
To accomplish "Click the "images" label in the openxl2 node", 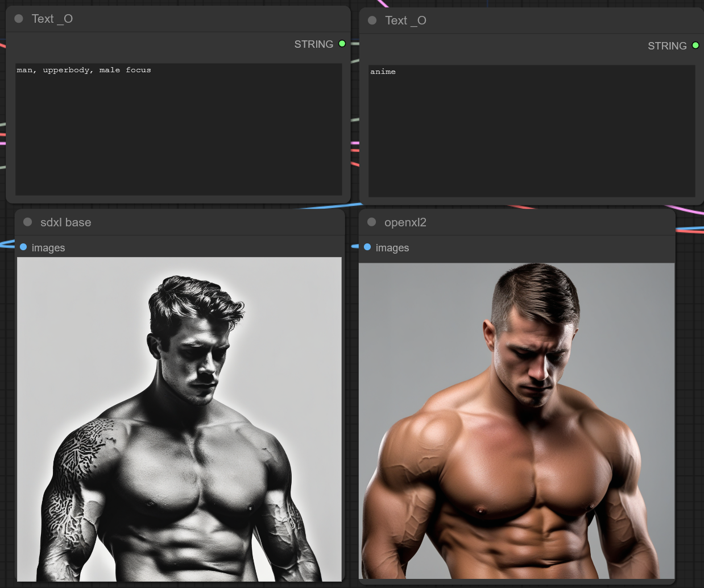I will (x=392, y=248).
